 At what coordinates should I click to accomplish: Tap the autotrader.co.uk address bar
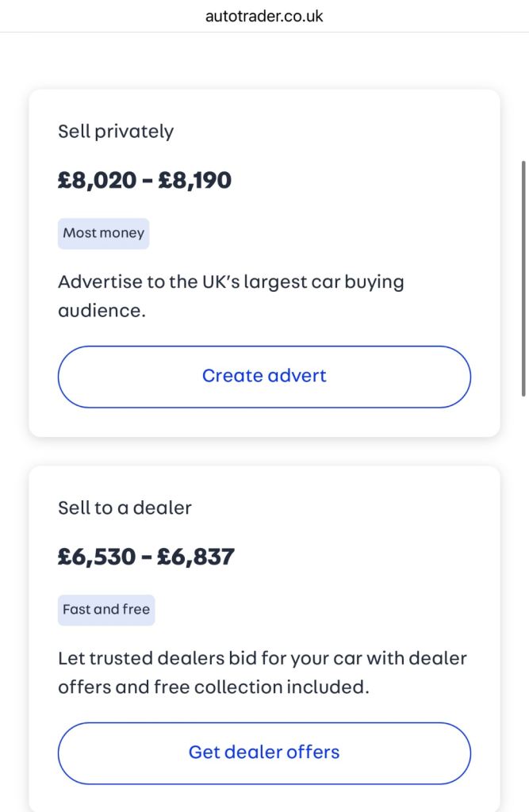pyautogui.click(x=264, y=16)
